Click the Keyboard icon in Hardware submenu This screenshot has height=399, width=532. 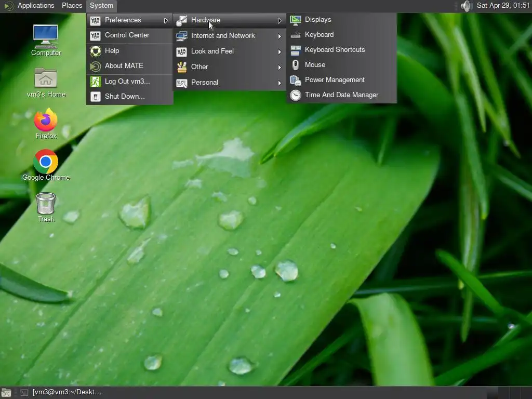[295, 35]
